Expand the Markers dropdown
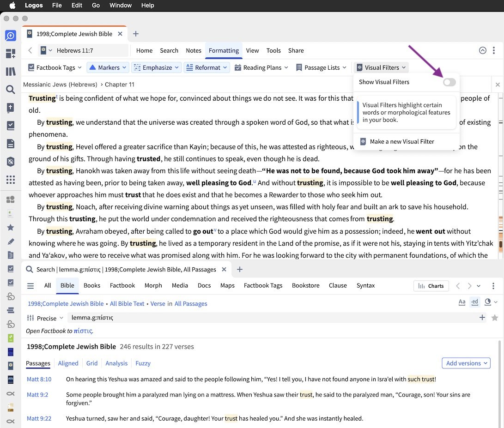The height and width of the screenshot is (428, 504). click(x=108, y=67)
